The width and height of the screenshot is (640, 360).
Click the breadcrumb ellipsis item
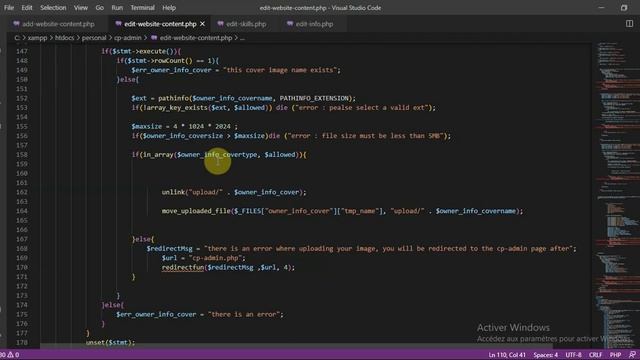coord(242,38)
